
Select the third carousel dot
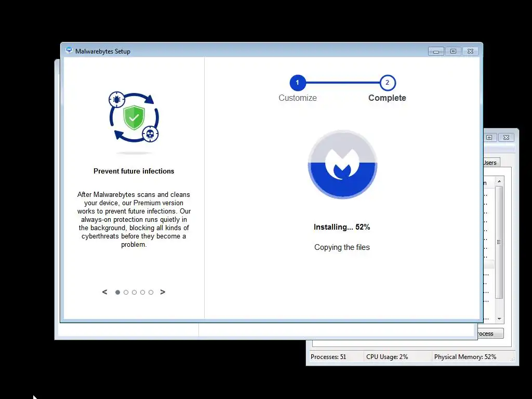coord(135,292)
